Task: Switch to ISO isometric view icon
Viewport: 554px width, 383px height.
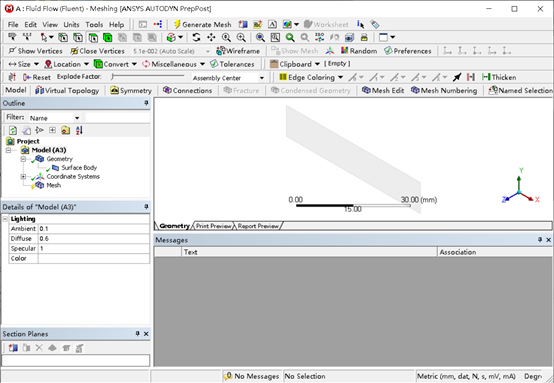Action: pyautogui.click(x=320, y=37)
